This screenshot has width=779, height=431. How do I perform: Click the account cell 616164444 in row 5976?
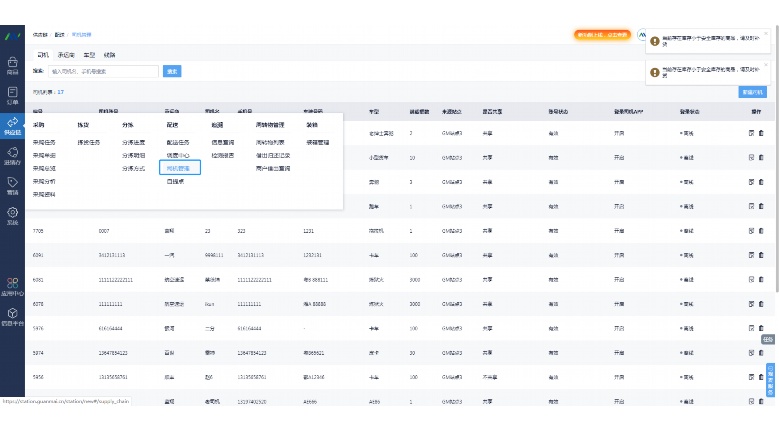(110, 328)
